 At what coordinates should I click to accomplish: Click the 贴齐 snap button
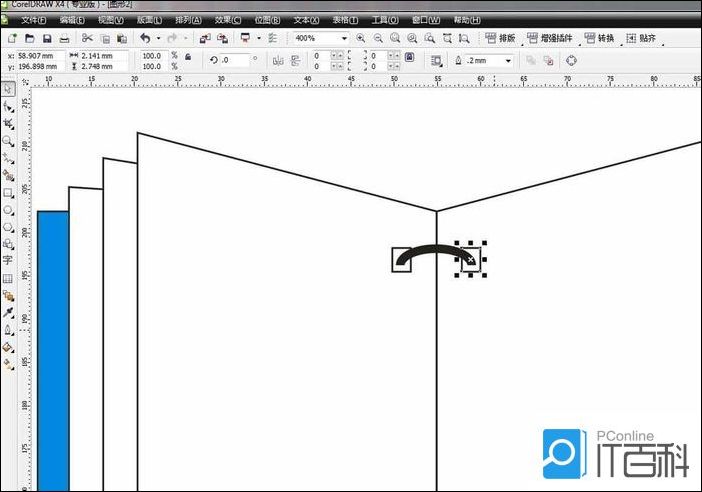(x=641, y=39)
